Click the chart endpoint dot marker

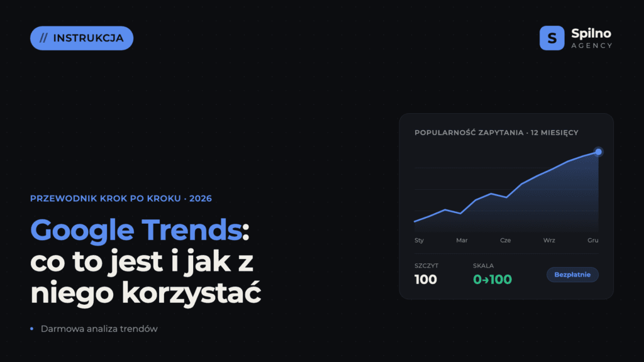599,152
